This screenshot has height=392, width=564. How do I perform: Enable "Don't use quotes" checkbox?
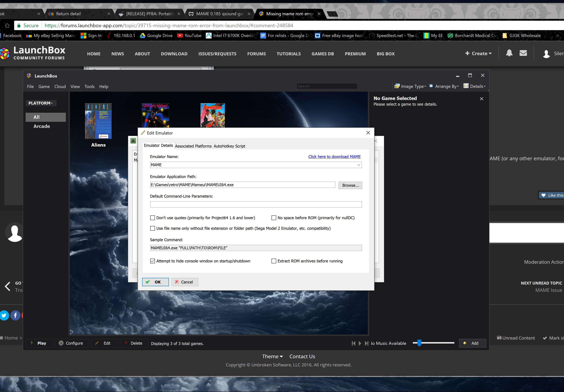[152, 218]
